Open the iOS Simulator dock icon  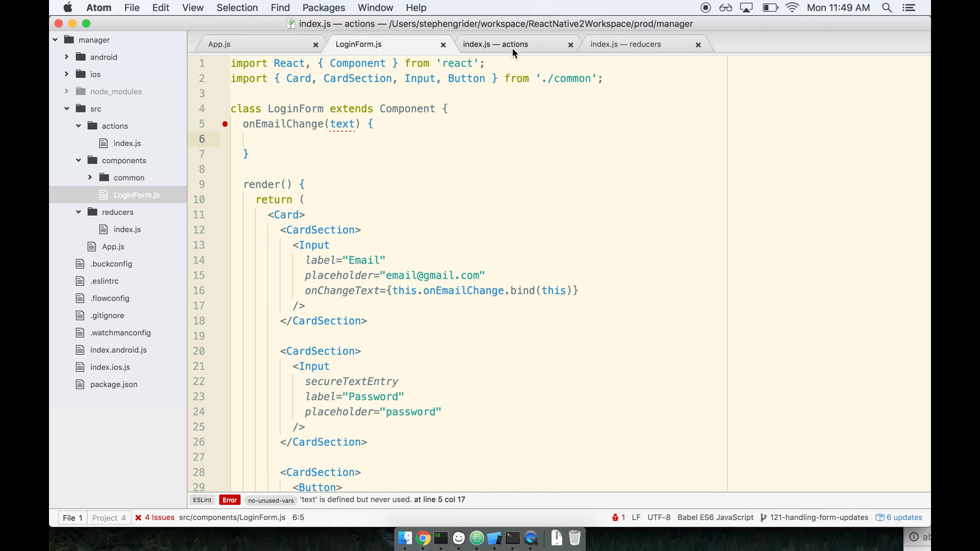pos(495,538)
